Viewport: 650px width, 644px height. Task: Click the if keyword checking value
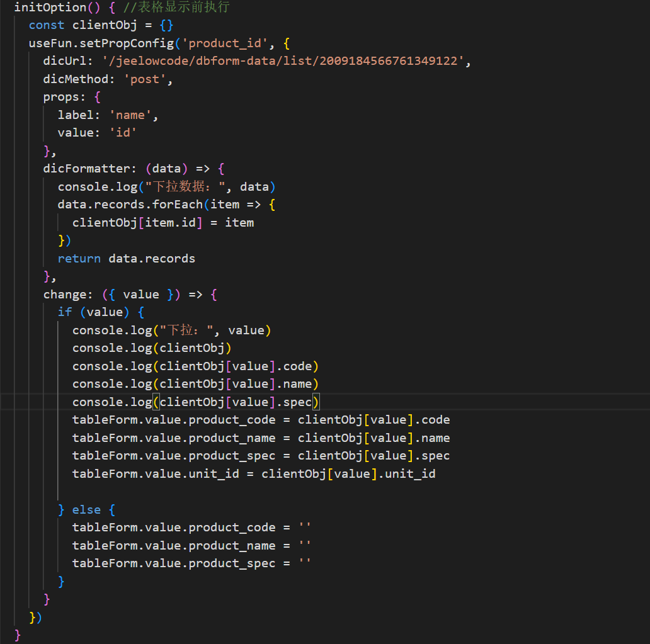coord(65,312)
